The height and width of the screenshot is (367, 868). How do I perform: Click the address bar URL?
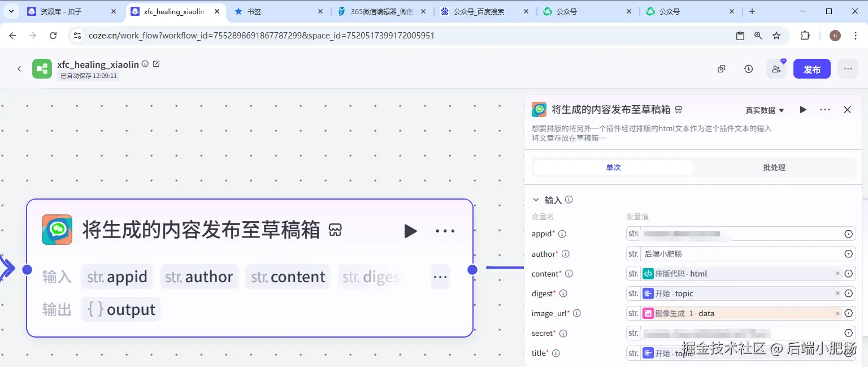coord(261,36)
